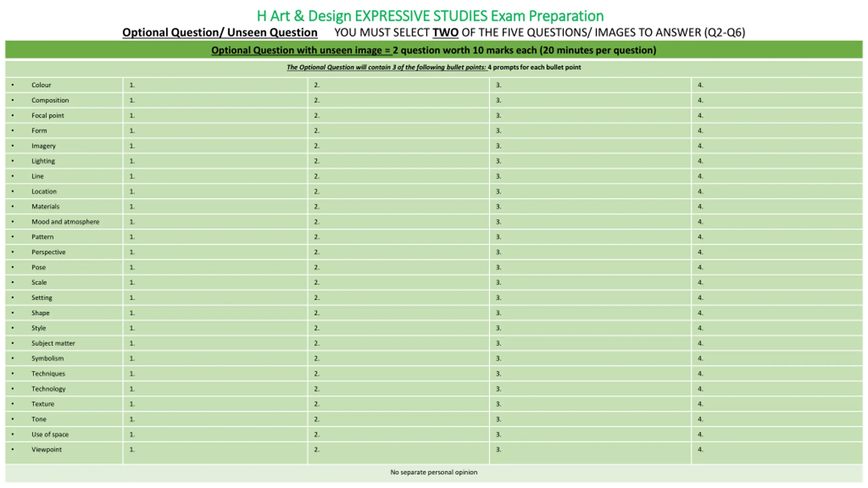Click prompt cell 3 in the Techniques row
868x488 pixels.
coord(590,373)
